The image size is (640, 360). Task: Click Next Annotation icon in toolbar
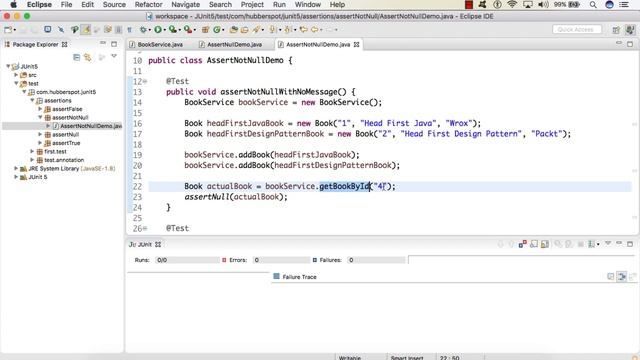pyautogui.click(x=272, y=29)
